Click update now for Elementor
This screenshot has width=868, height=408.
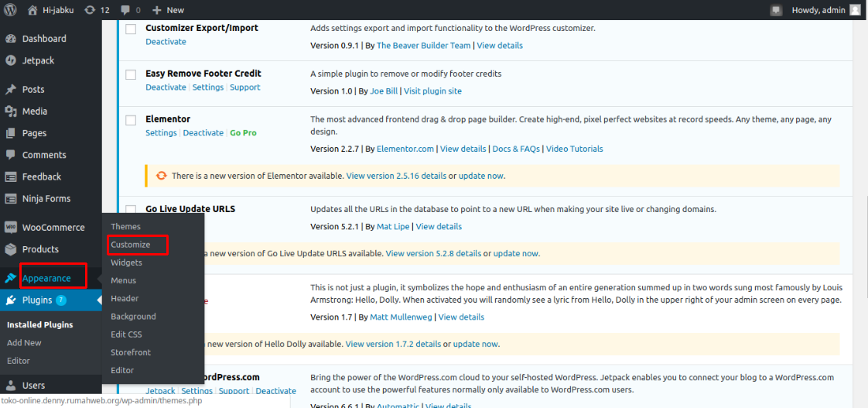pyautogui.click(x=481, y=176)
